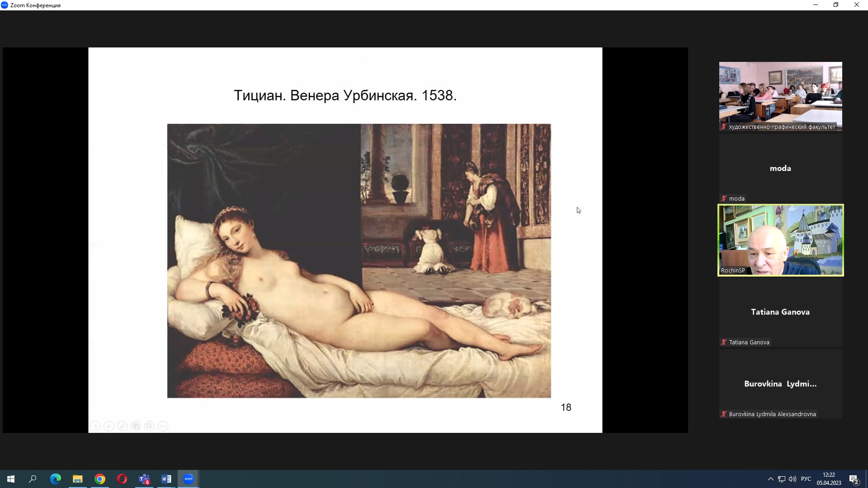Screen dimensions: 868x488
Task: Open the Windows Start menu
Action: pos(11,479)
